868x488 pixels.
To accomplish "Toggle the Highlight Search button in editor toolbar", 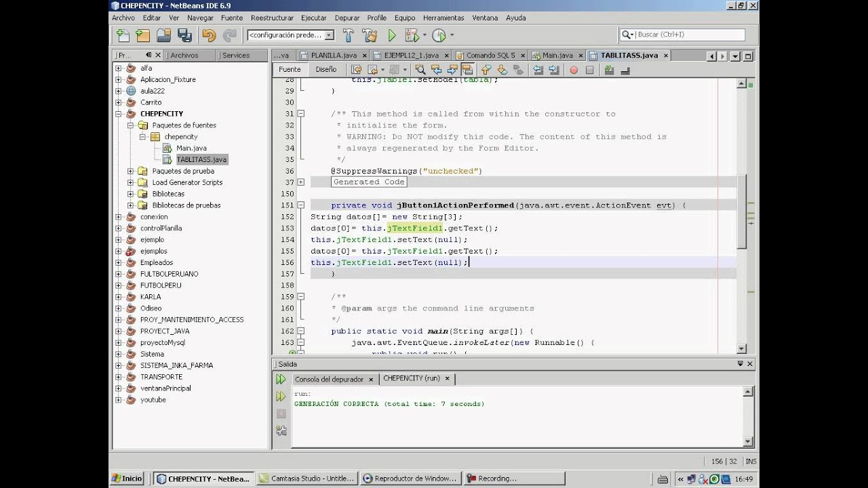I will click(x=467, y=69).
